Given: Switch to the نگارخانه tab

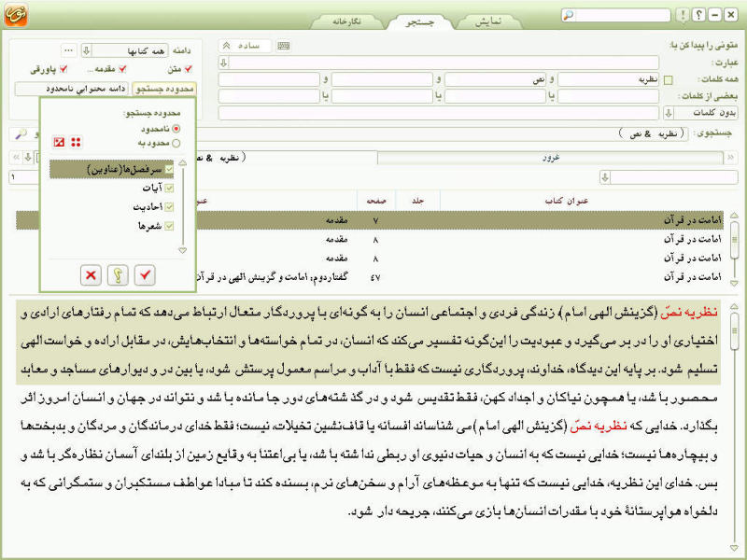Looking at the screenshot, I should tap(346, 21).
